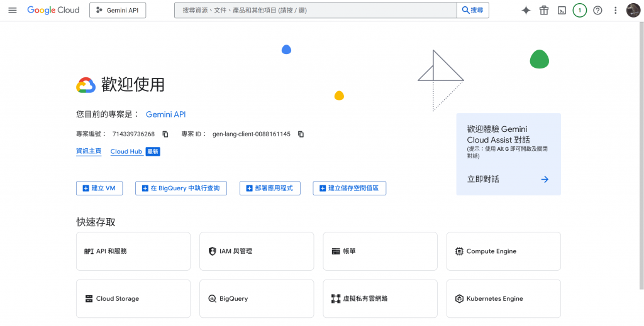The height and width of the screenshot is (326, 644).
Task: Click the 歡迎使用 heading text
Action: click(133, 85)
